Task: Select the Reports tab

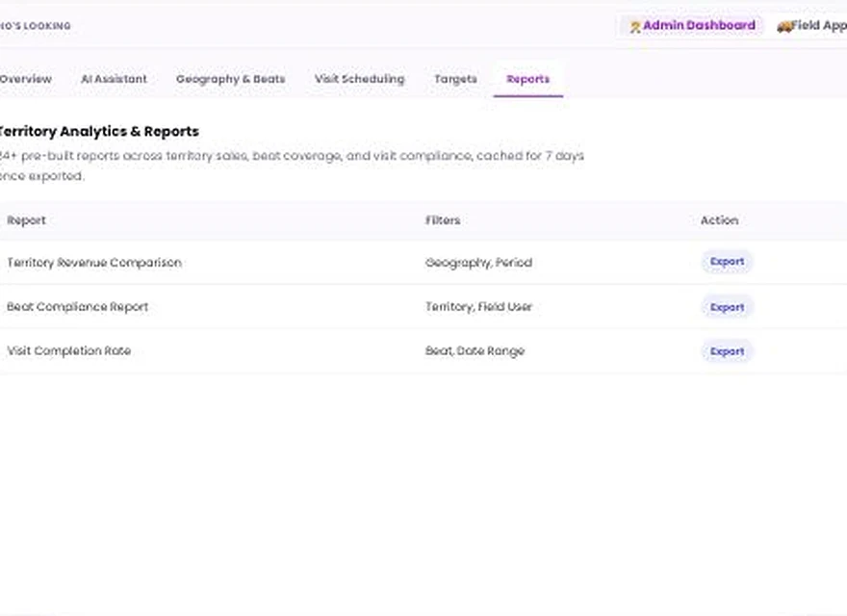Action: [x=528, y=79]
